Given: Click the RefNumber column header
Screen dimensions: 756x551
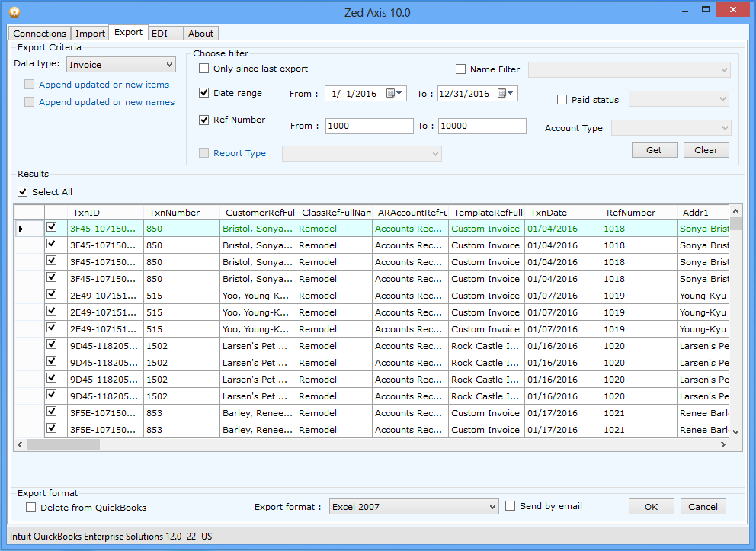Looking at the screenshot, I should click(639, 213).
